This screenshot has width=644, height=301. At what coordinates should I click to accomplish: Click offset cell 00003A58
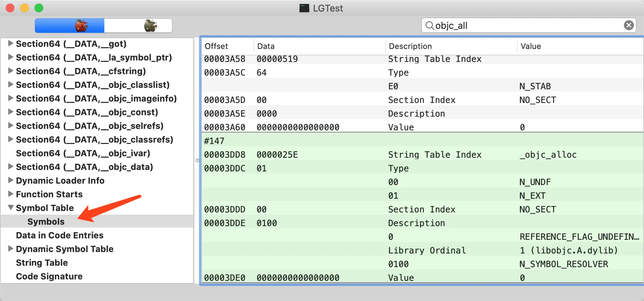coord(225,59)
